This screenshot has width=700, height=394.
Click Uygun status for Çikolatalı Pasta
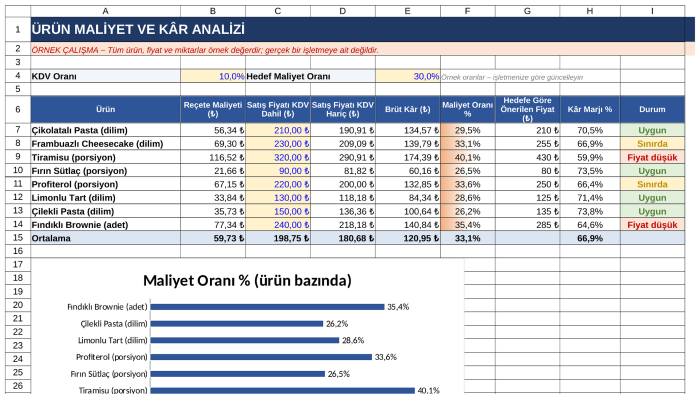pyautogui.click(x=652, y=130)
